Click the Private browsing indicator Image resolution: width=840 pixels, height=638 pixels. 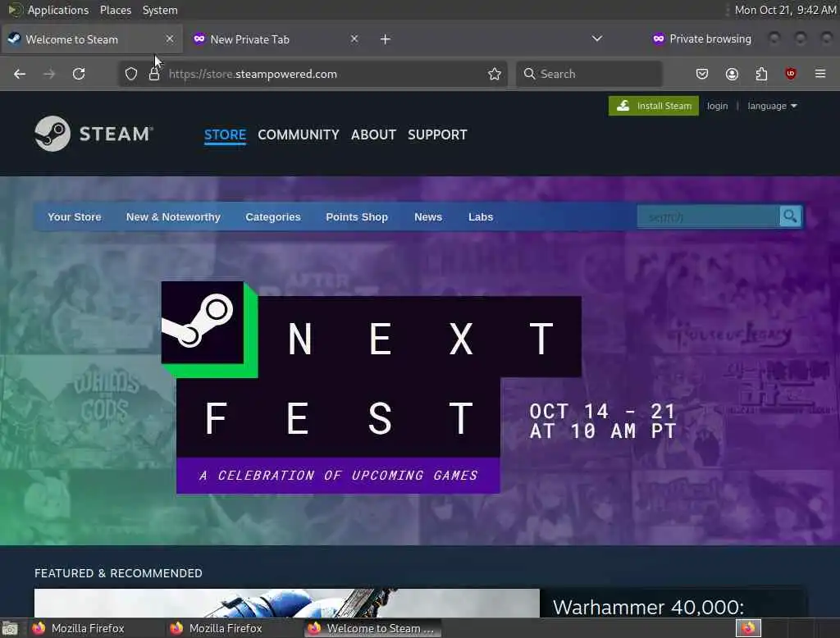coord(702,39)
